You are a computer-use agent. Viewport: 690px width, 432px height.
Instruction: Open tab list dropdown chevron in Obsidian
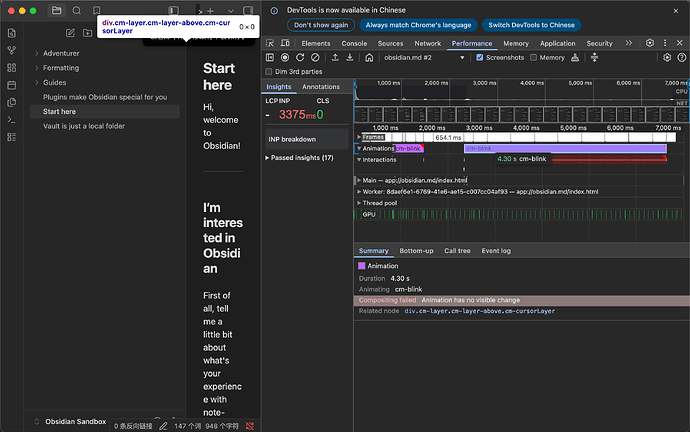(231, 11)
